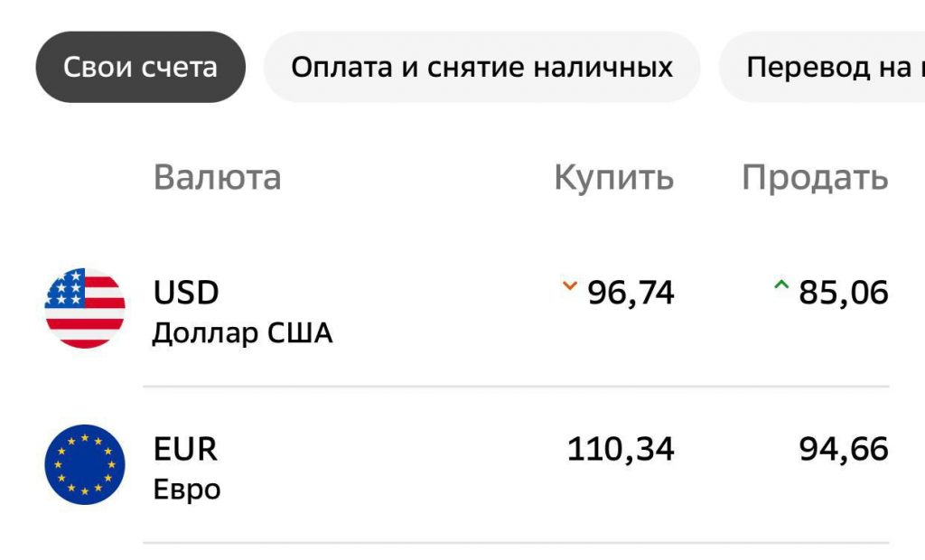Click the EUR sell rate 94,66
Screen dimensions: 925x560
point(844,449)
